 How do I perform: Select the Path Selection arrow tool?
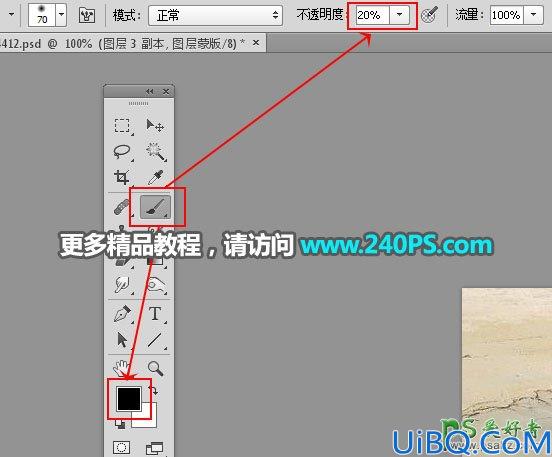click(122, 340)
